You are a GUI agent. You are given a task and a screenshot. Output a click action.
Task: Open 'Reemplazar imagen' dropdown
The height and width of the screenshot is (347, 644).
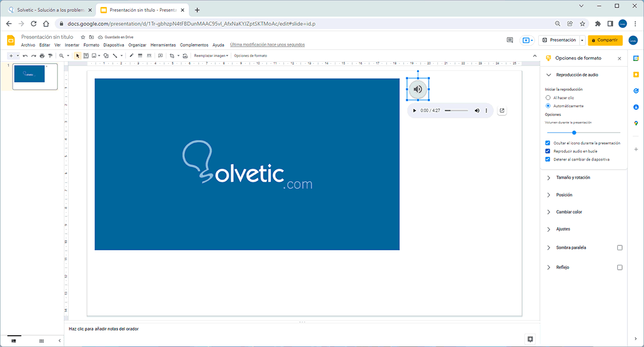tap(211, 56)
